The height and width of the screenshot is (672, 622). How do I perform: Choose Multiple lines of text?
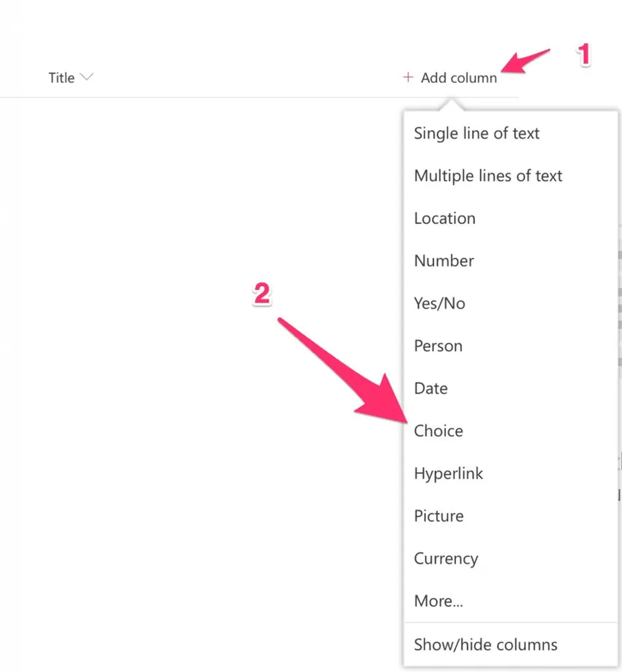(x=488, y=176)
